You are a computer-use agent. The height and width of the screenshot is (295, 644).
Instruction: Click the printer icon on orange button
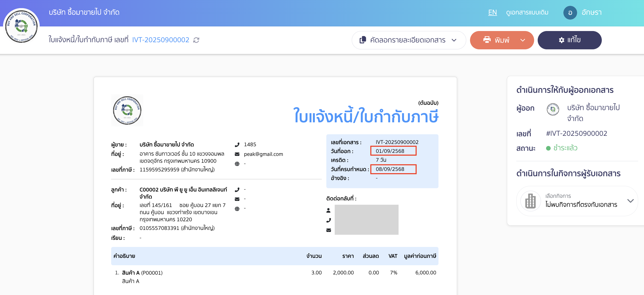pos(487,40)
